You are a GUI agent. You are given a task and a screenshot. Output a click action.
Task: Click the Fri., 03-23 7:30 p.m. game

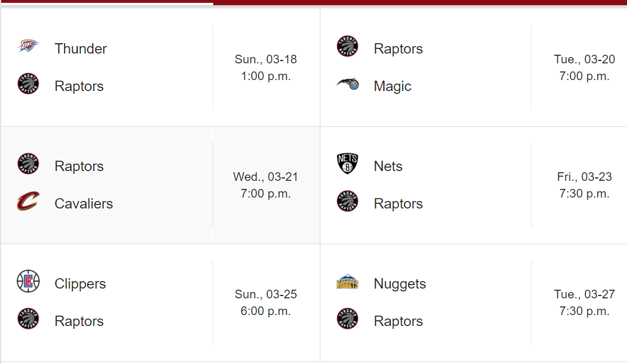[x=584, y=185]
